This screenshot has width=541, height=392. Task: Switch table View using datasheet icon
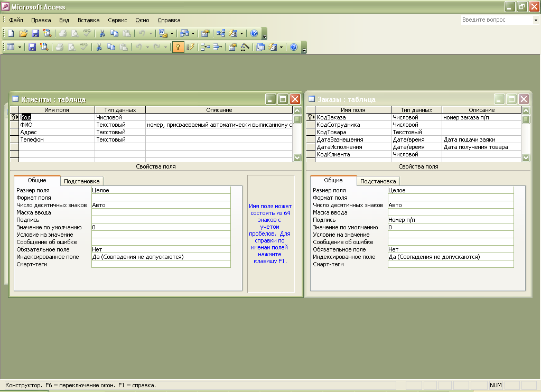(x=11, y=47)
